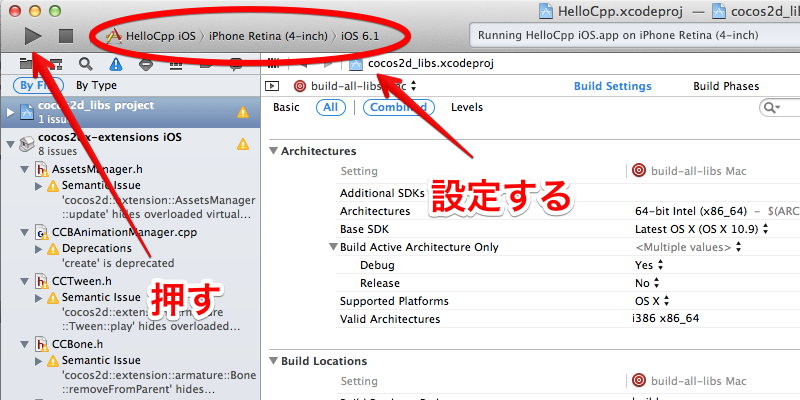This screenshot has height=400, width=800.
Task: Choose the iPhone Retina (4-inch) destination
Action: pyautogui.click(x=268, y=36)
